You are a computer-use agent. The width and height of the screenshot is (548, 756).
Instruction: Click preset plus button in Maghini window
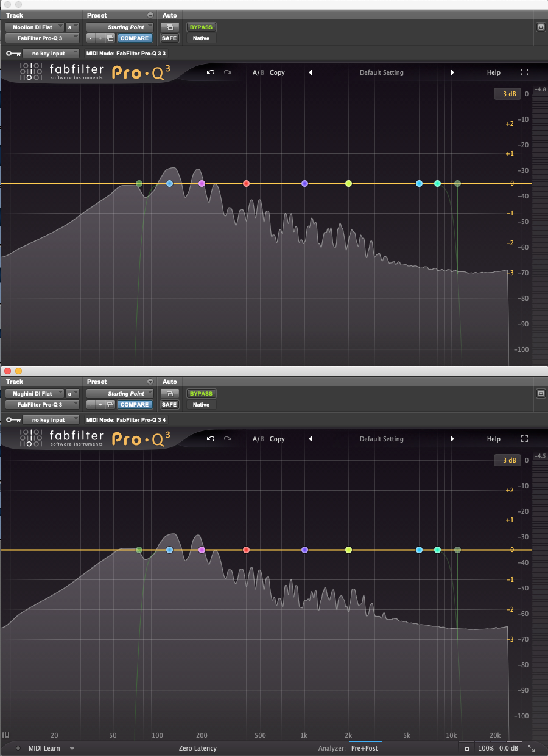pyautogui.click(x=100, y=405)
